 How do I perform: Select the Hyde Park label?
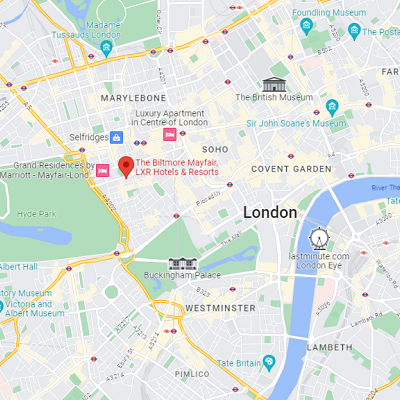(37, 214)
